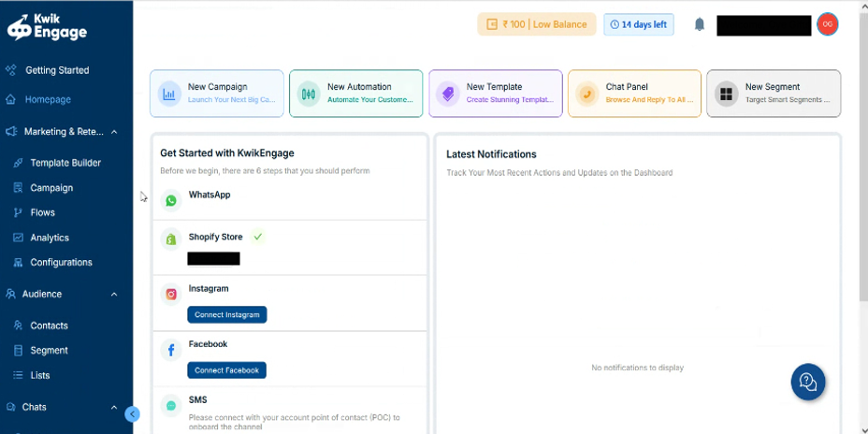Click the green Shopify connected checkmark
The height and width of the screenshot is (434, 868).
[257, 237]
